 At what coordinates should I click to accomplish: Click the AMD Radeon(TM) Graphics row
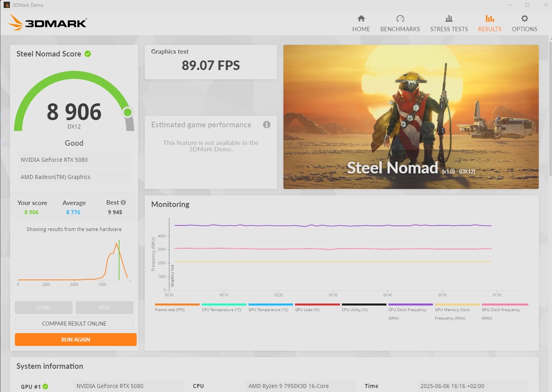click(x=74, y=177)
